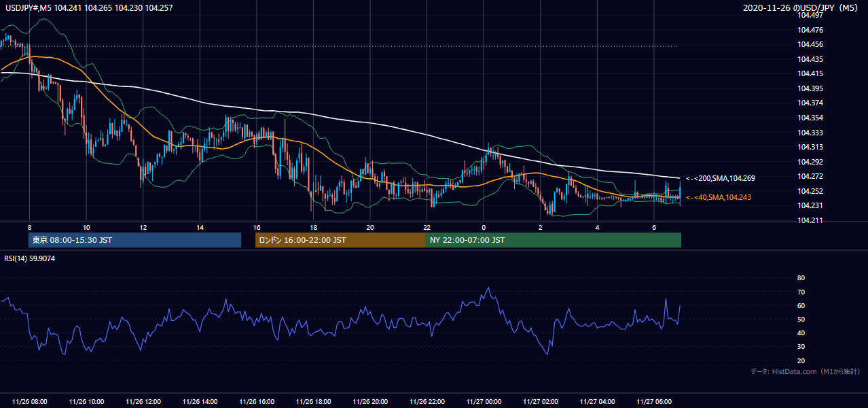Click RSI scale value 50
The height and width of the screenshot is (408, 868).
pyautogui.click(x=801, y=319)
